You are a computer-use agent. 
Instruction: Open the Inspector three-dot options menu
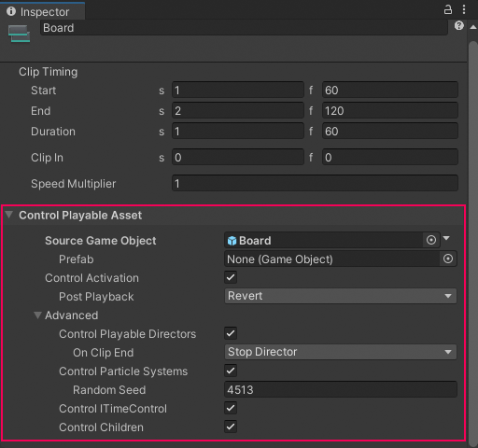(464, 9)
